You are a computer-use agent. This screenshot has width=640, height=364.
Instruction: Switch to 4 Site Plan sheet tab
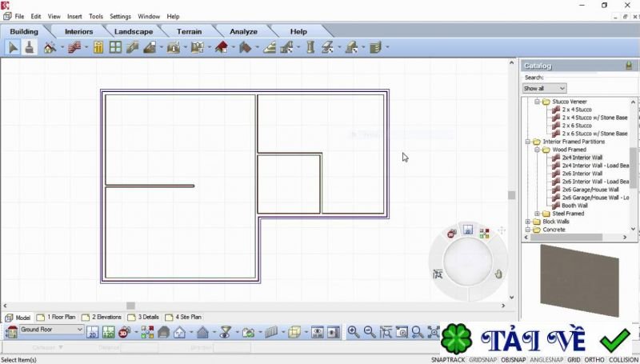coord(183,317)
